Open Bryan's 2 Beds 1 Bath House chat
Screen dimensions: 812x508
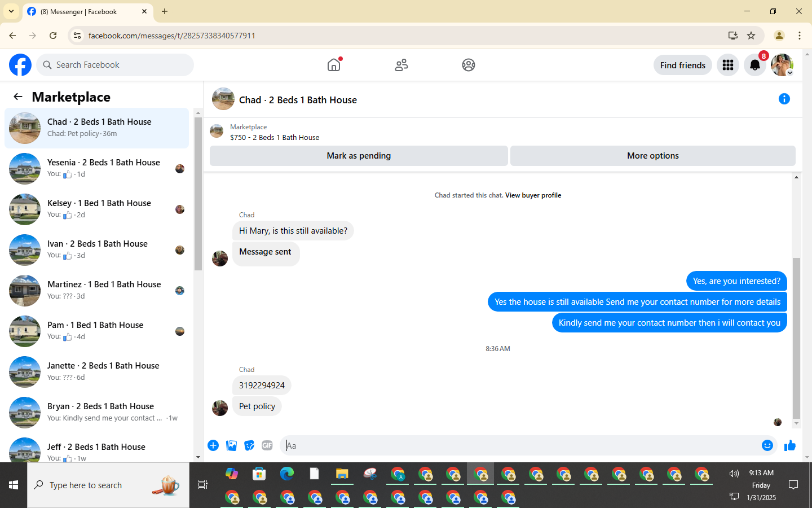click(96, 413)
